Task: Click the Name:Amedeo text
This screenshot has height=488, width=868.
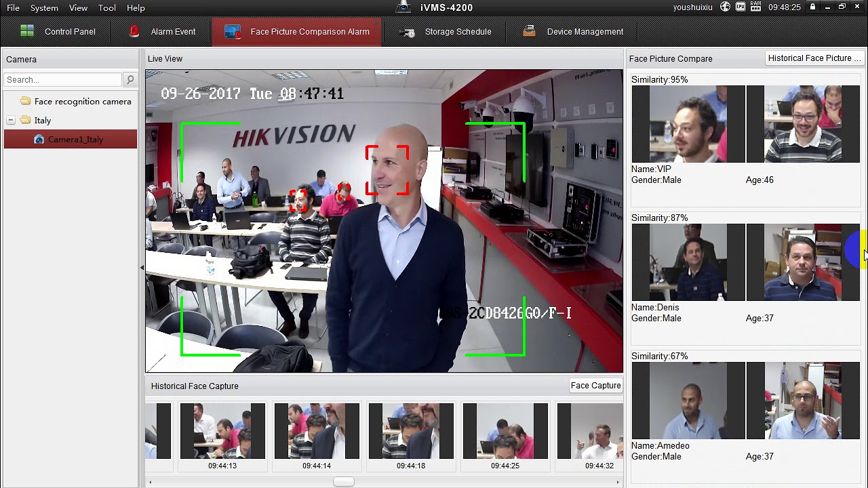Action: pyautogui.click(x=660, y=445)
